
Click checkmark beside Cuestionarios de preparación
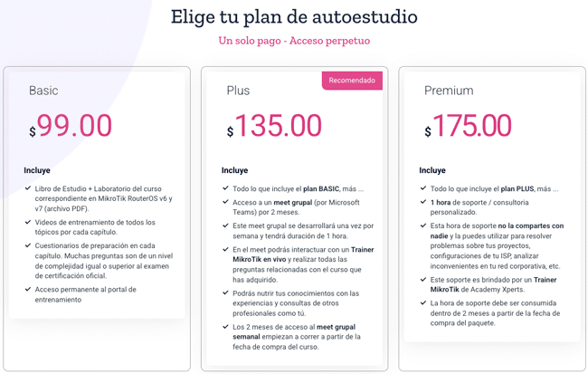26,245
